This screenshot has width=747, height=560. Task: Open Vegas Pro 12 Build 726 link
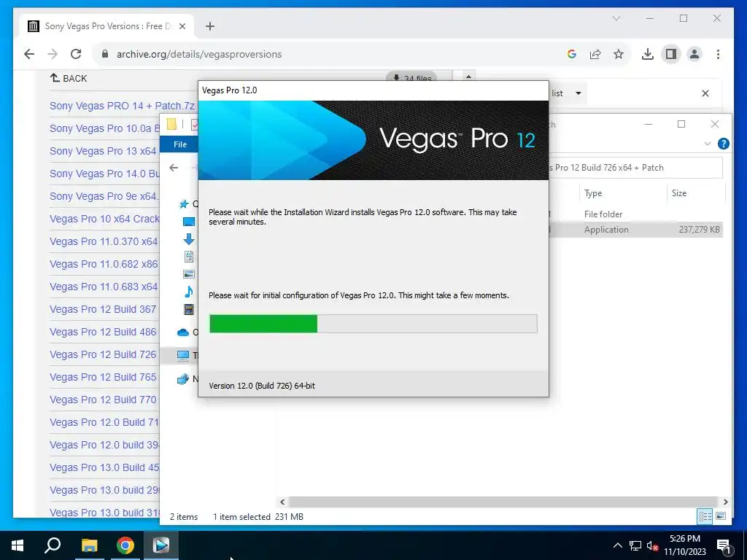pos(103,355)
